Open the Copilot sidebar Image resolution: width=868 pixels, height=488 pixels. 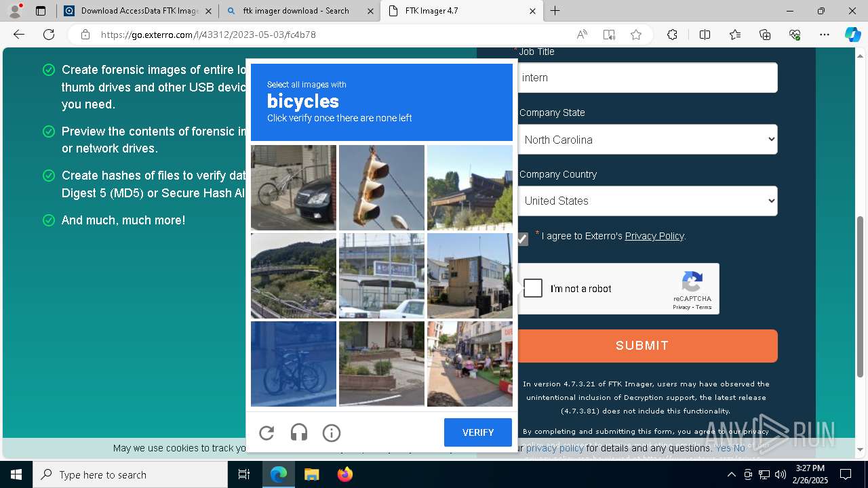[852, 35]
